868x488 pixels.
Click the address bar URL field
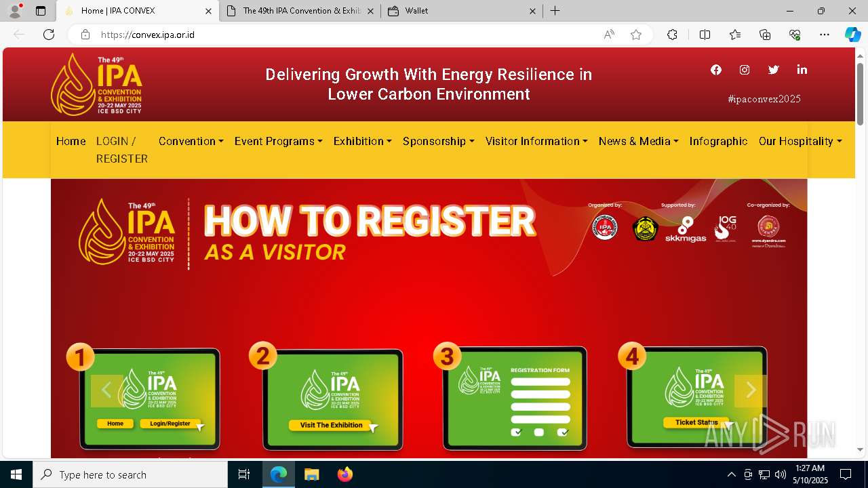point(346,35)
